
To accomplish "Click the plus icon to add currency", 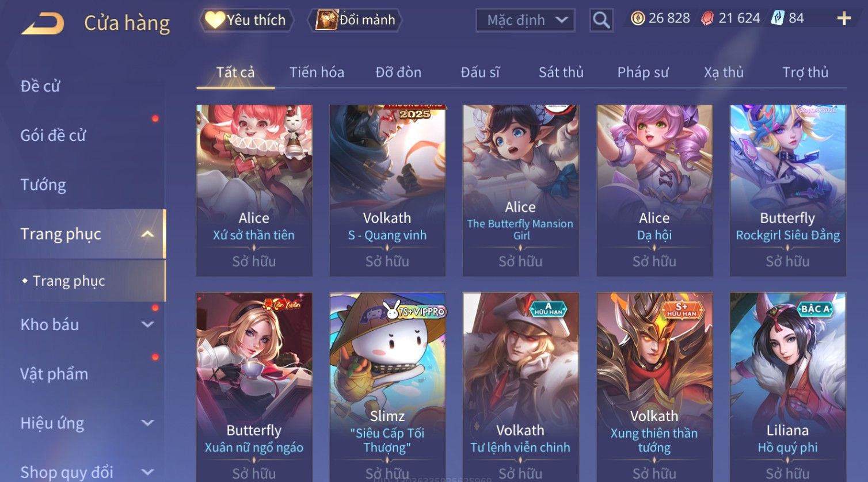I will pyautogui.click(x=844, y=19).
